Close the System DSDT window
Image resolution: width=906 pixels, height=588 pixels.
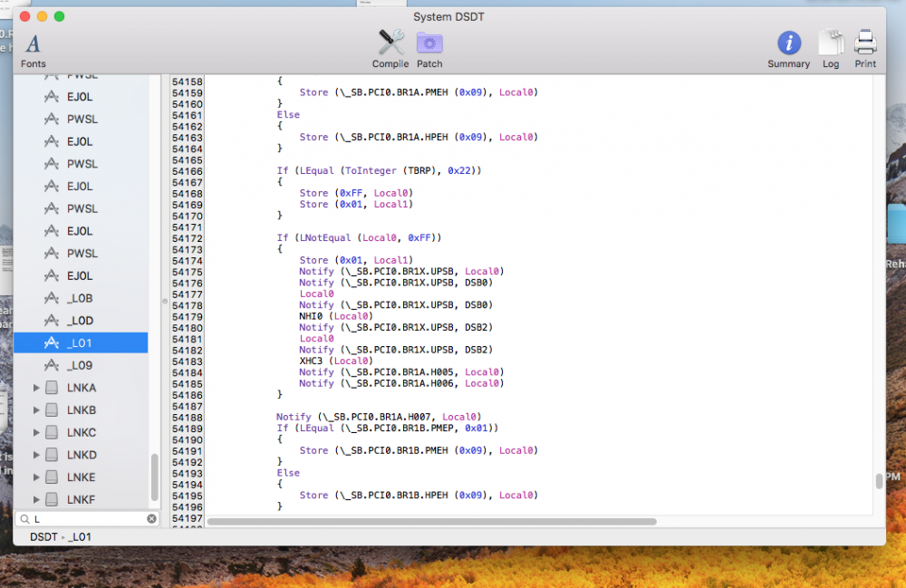[24, 16]
